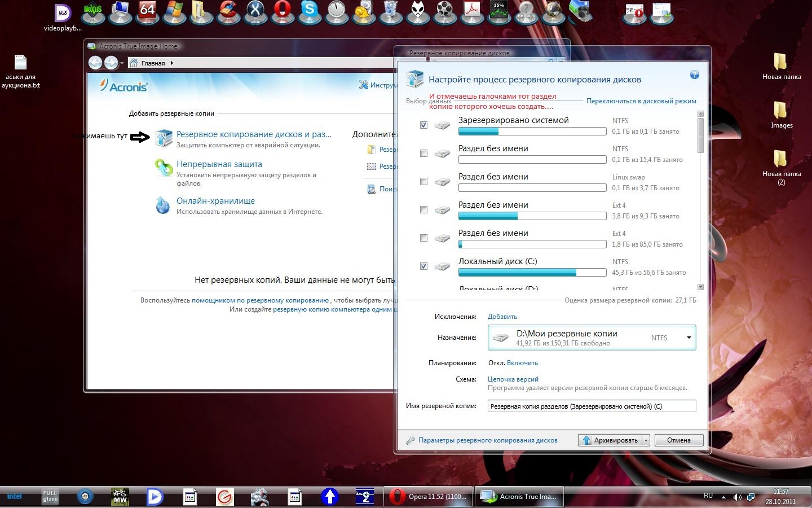Screen dimensions: 812x508
Task: Click the 'Добавить' exclusions link
Action: pyautogui.click(x=502, y=317)
